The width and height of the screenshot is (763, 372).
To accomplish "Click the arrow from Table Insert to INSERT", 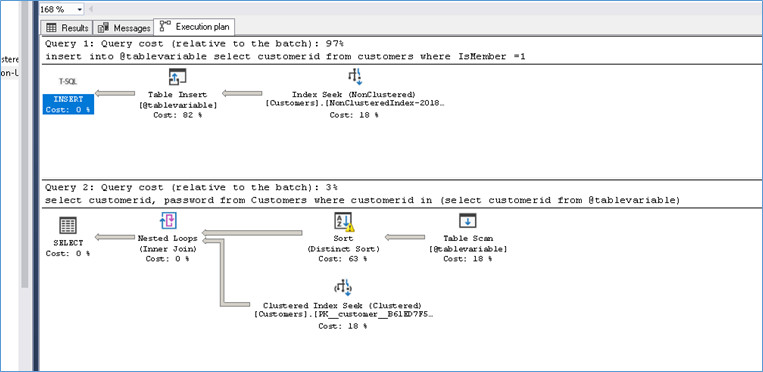I will point(115,93).
